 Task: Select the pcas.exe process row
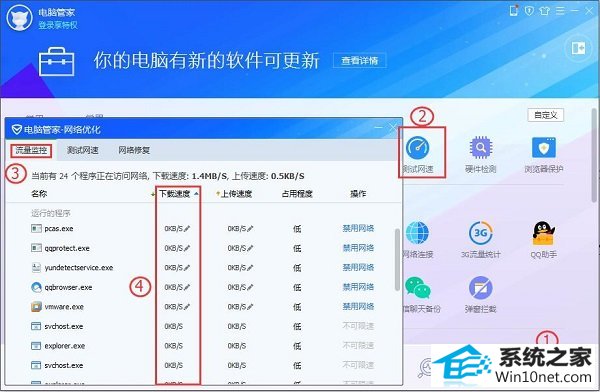[203, 229]
